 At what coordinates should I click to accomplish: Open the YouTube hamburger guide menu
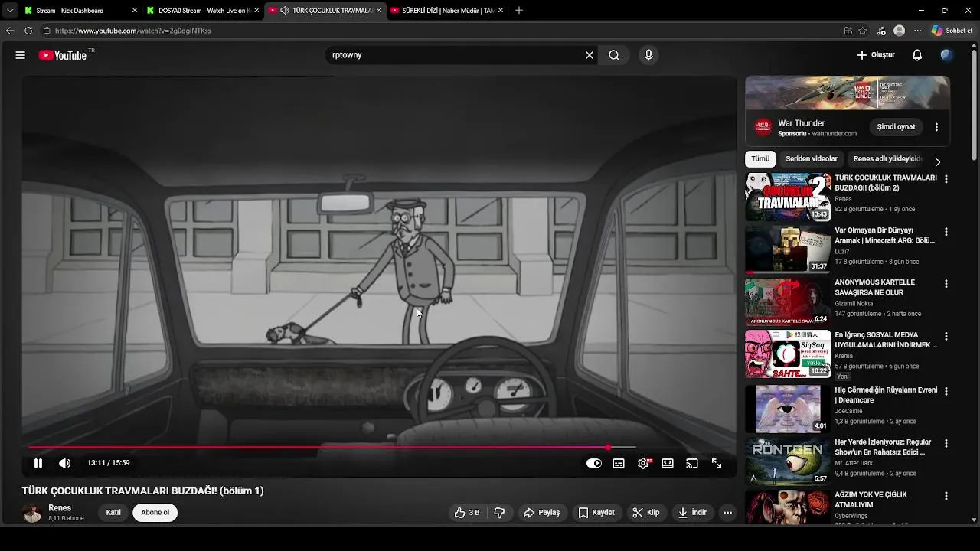click(21, 55)
